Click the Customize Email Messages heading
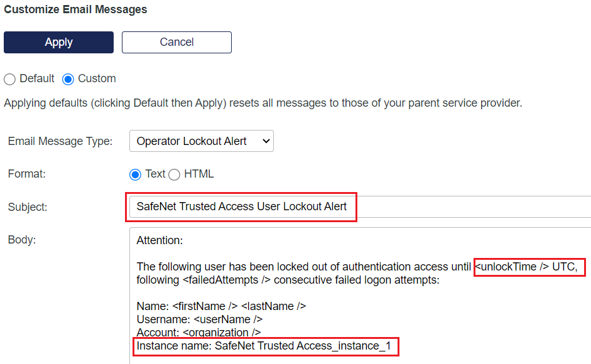Image resolution: width=591 pixels, height=364 pixels. (x=75, y=9)
